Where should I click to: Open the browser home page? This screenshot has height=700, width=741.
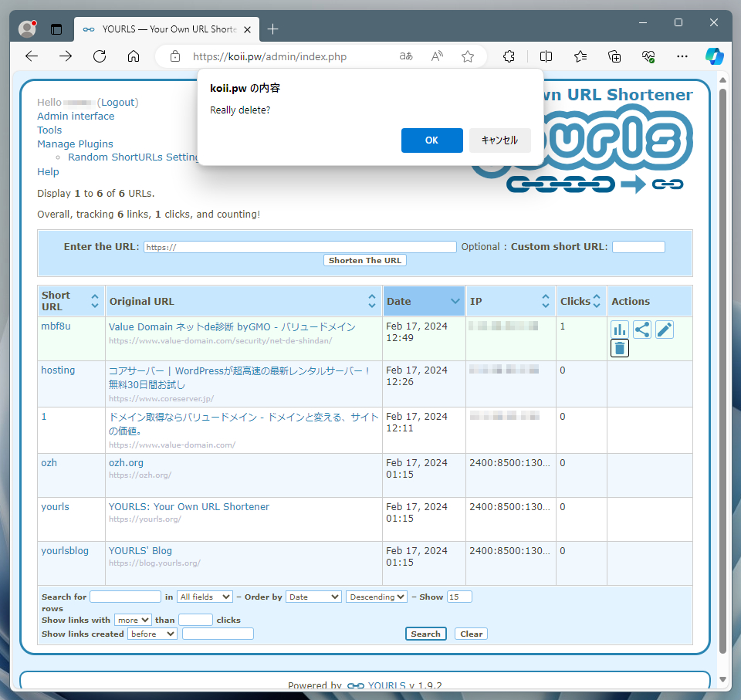(x=134, y=56)
